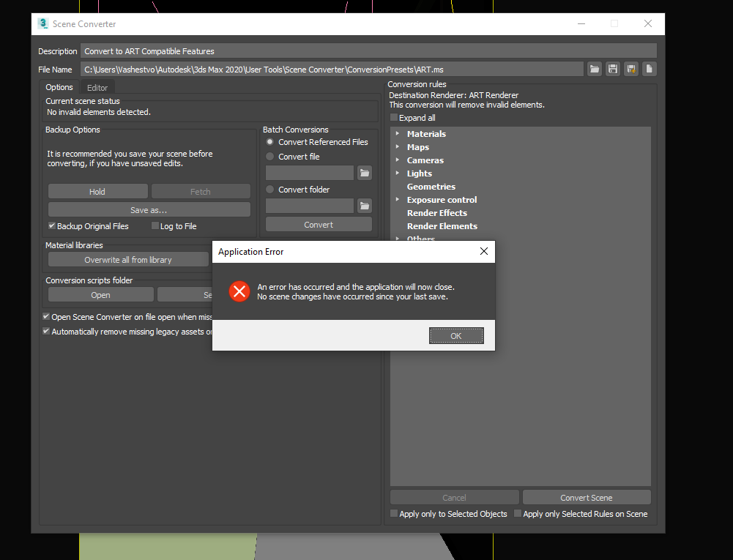Expand the Cameras rules node

398,160
